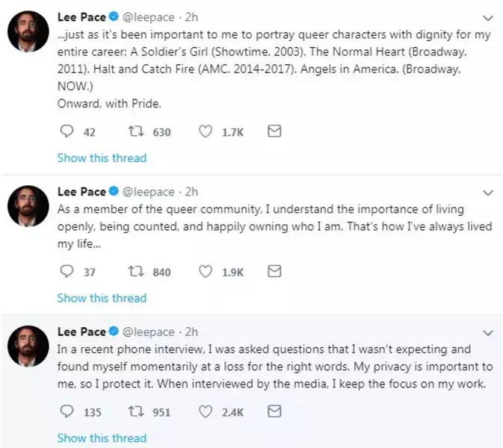This screenshot has width=503, height=448.
Task: Open Lee Pace avatar on top tweet
Action: pos(28,32)
